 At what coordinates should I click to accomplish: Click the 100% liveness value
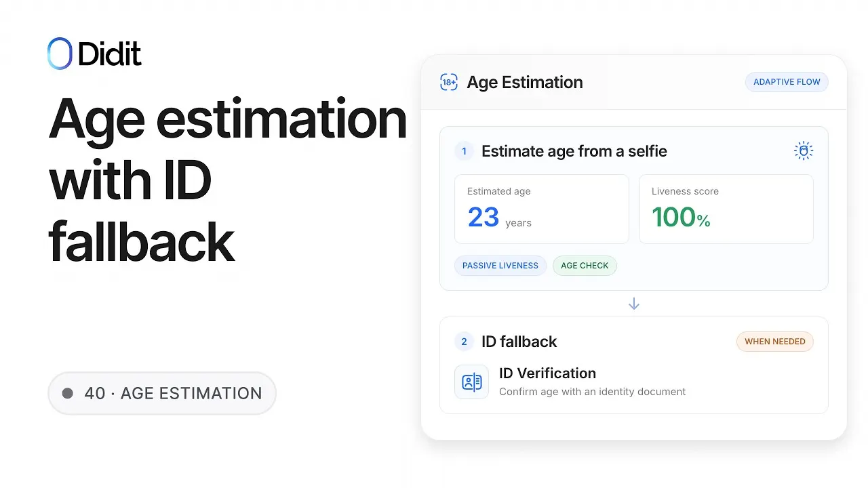pyautogui.click(x=681, y=217)
